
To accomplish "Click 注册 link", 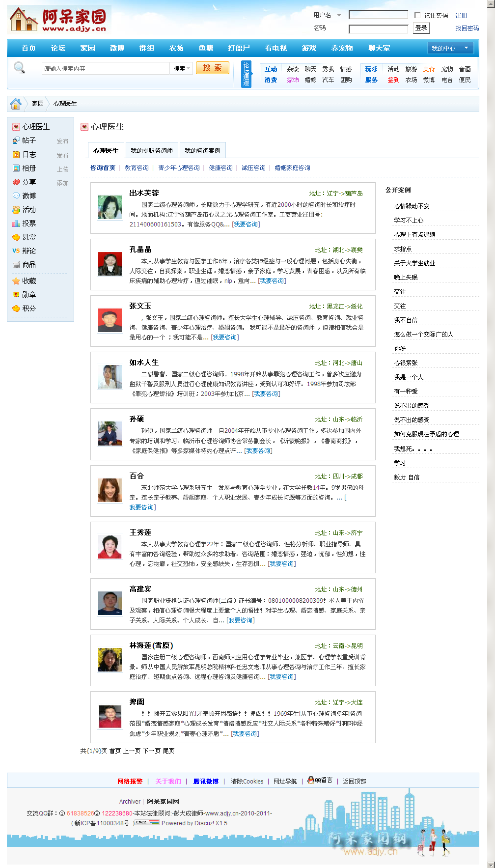I will (x=461, y=16).
